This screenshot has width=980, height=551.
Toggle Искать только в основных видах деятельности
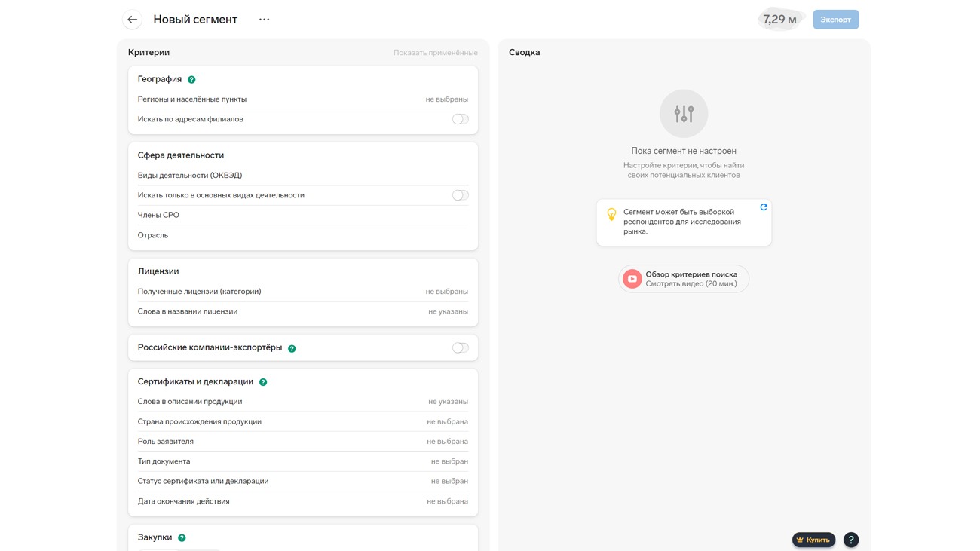460,195
